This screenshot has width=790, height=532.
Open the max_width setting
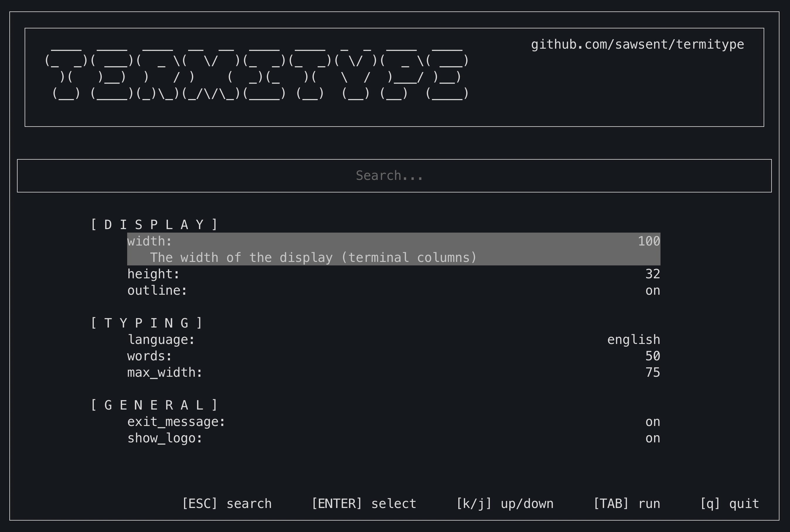tap(393, 373)
